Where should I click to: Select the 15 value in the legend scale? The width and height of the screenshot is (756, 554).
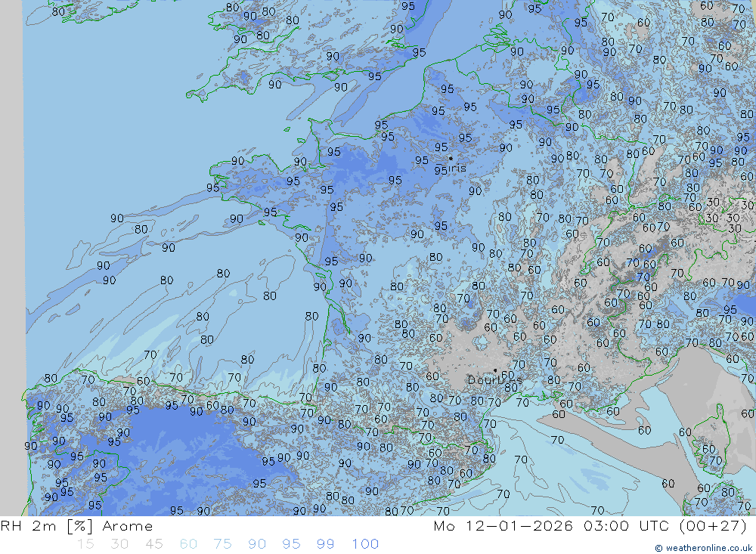pyautogui.click(x=85, y=544)
